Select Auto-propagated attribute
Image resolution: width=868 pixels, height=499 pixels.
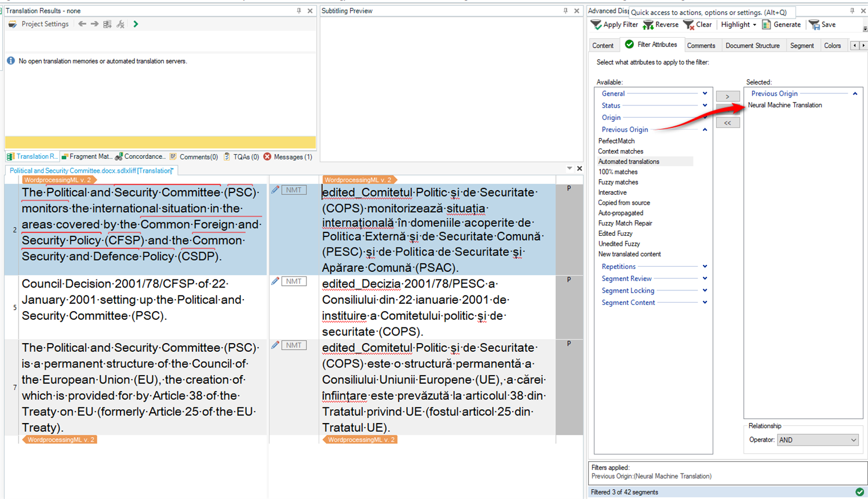click(x=621, y=213)
